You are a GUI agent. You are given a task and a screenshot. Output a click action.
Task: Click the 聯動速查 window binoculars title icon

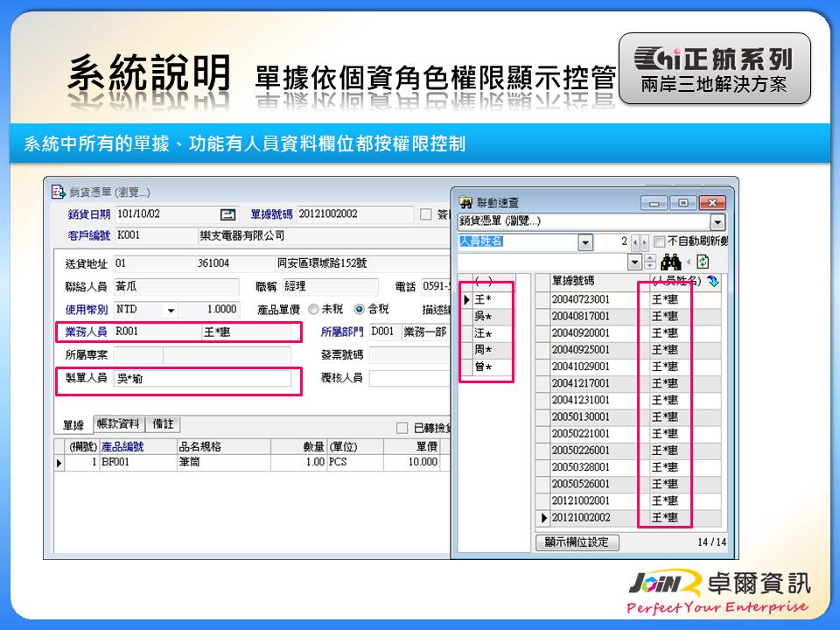(x=466, y=203)
